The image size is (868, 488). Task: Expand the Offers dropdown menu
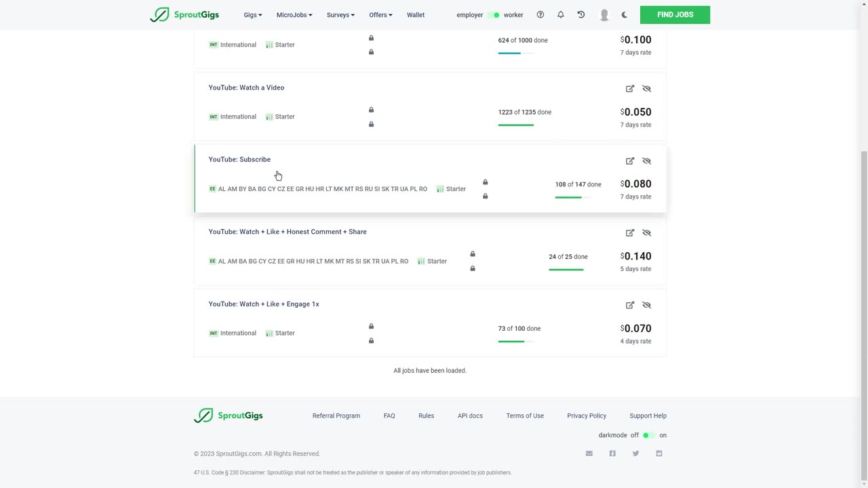381,15
